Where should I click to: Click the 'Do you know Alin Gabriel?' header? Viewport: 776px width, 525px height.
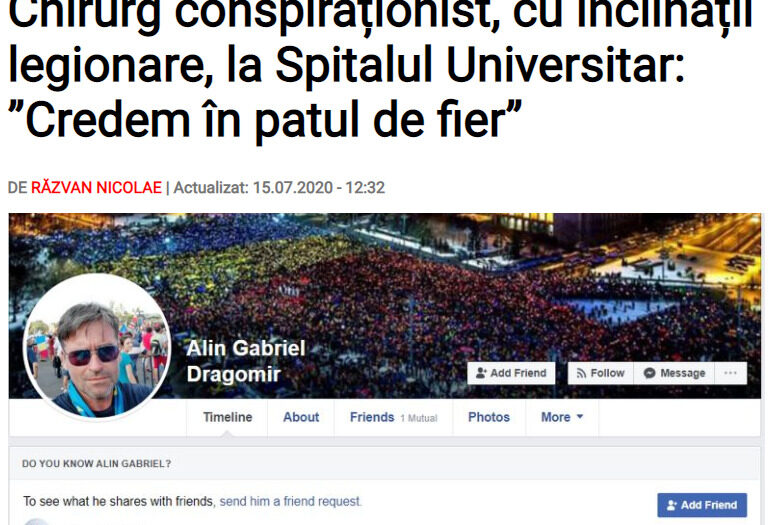(x=97, y=464)
